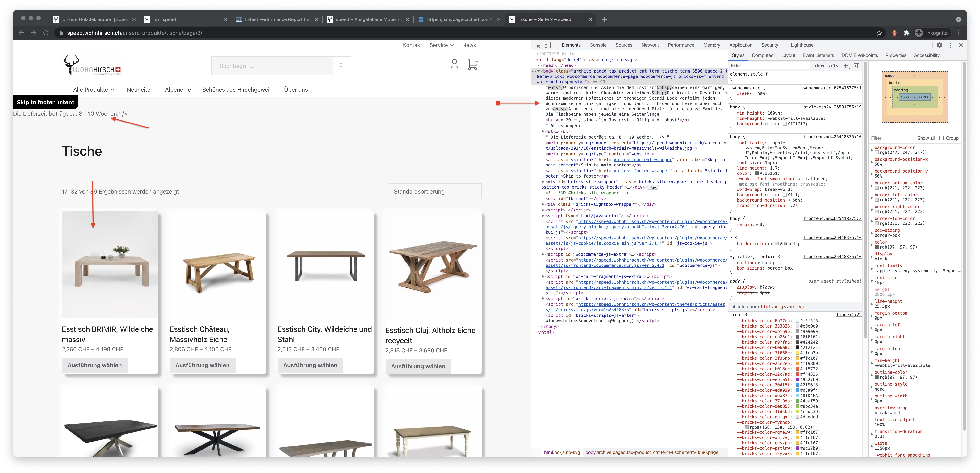Click the Kontakt link
This screenshot has width=980, height=473.
[x=412, y=45]
